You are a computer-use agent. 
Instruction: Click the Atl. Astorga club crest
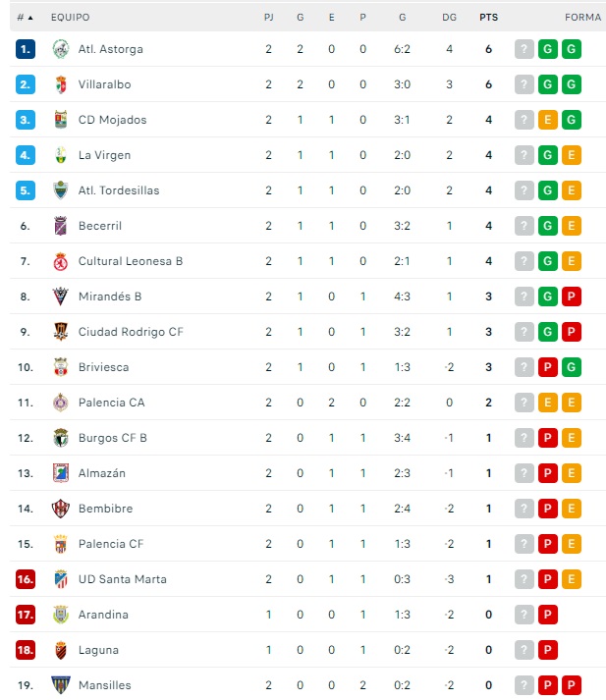(60, 49)
